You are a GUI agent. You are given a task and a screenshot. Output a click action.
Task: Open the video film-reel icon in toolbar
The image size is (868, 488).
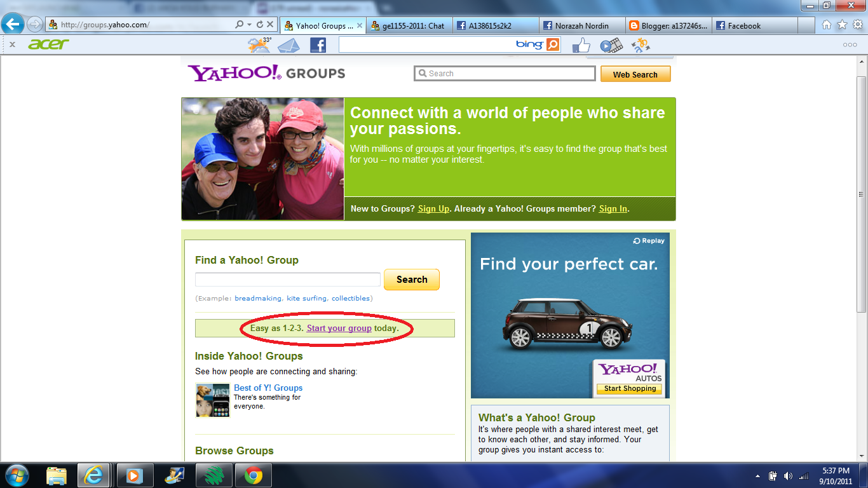click(x=611, y=45)
